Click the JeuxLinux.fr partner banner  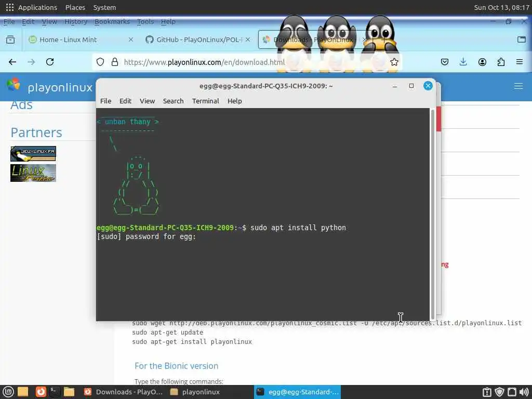click(x=33, y=154)
